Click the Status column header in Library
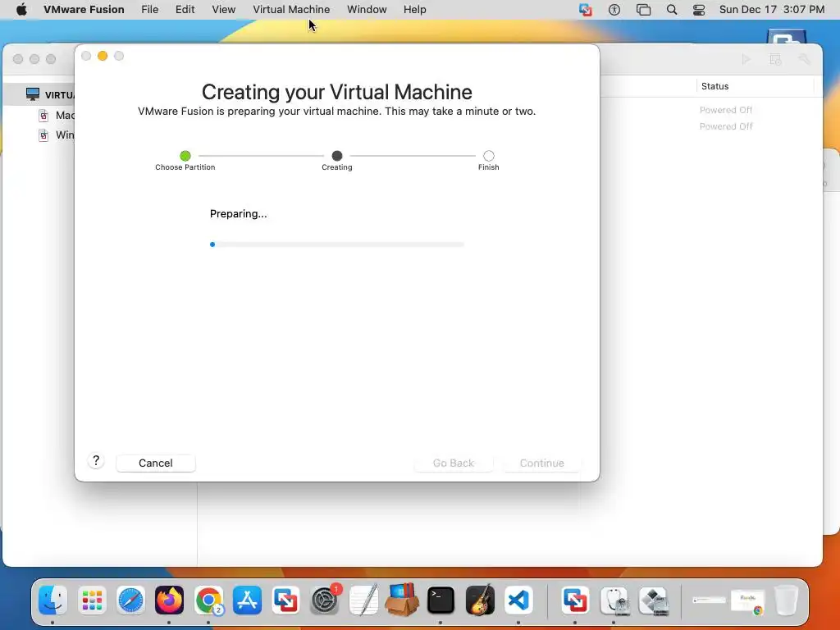The image size is (840, 630). (x=714, y=86)
